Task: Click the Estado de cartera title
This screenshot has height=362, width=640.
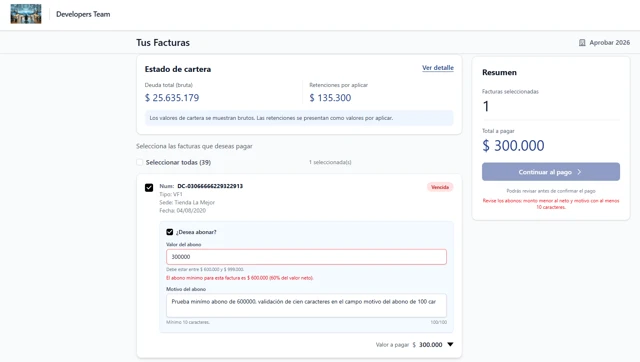Action: click(x=178, y=69)
